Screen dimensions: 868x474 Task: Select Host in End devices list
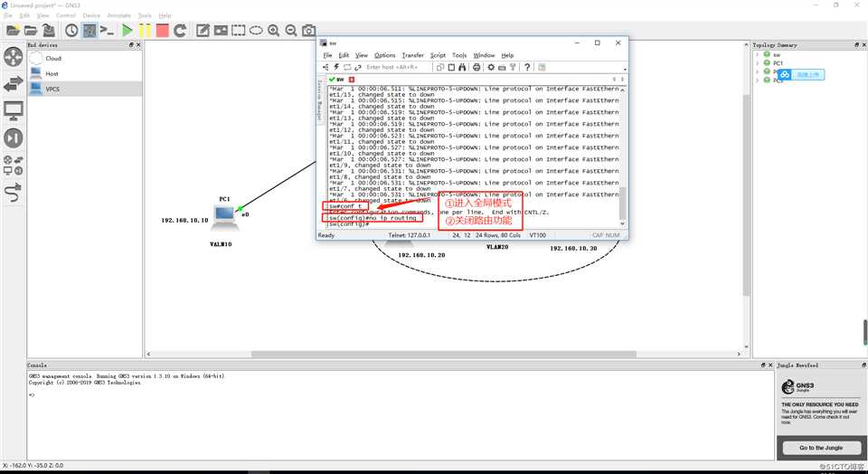85,73
